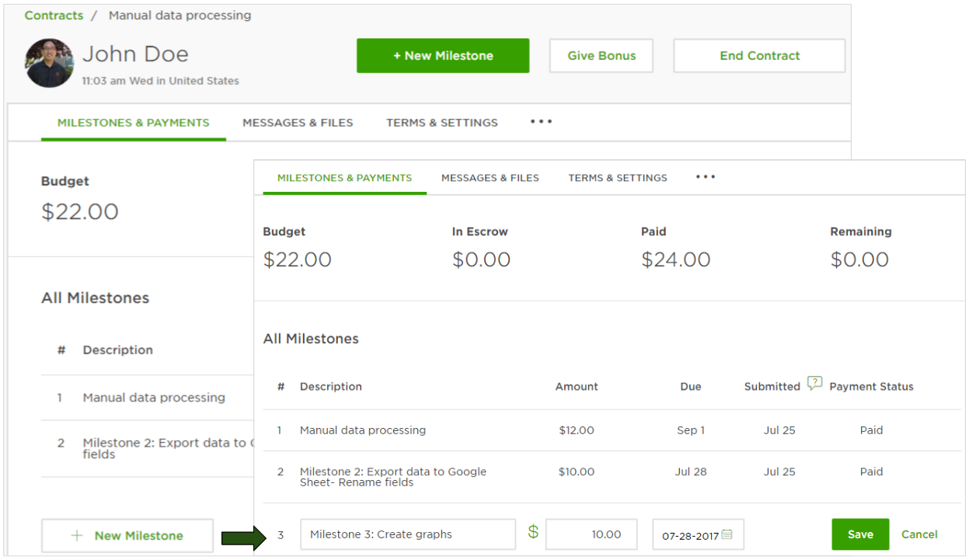Switch to Messages & Files tab in front panel

pos(490,178)
